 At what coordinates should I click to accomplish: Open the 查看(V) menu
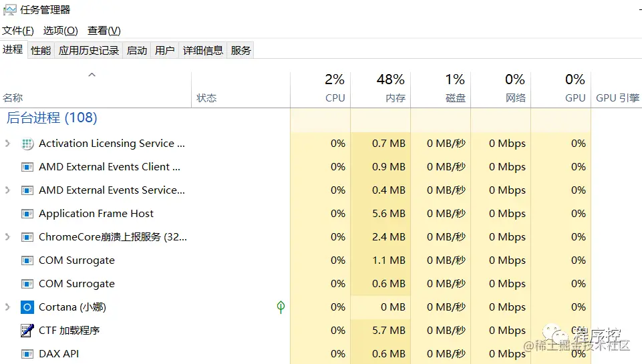[x=104, y=30]
